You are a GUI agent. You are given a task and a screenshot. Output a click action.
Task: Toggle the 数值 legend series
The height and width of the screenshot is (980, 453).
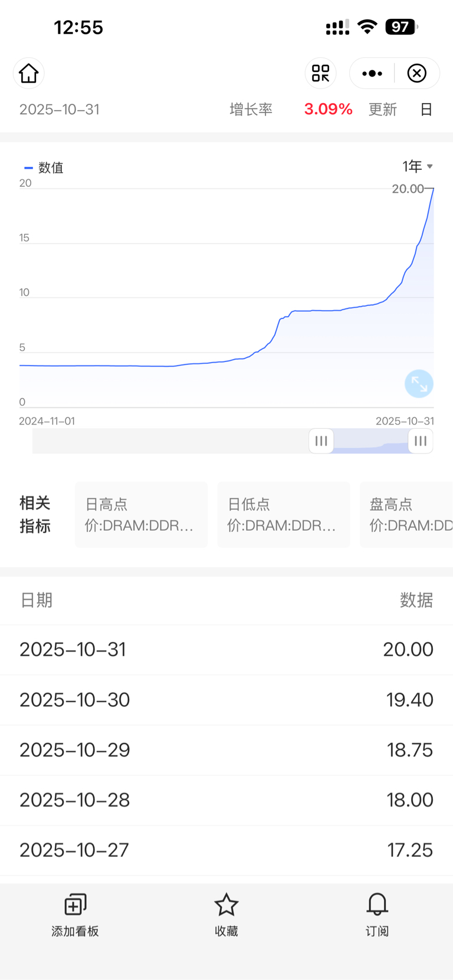(x=44, y=167)
